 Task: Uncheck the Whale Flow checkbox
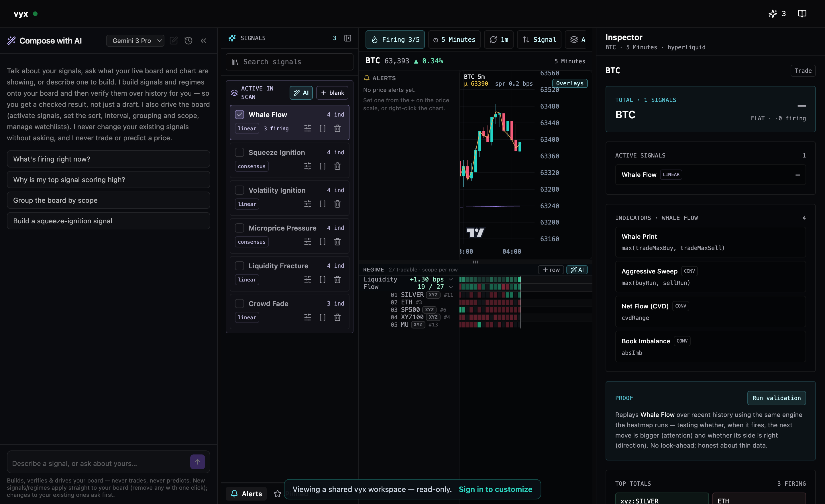coord(239,115)
